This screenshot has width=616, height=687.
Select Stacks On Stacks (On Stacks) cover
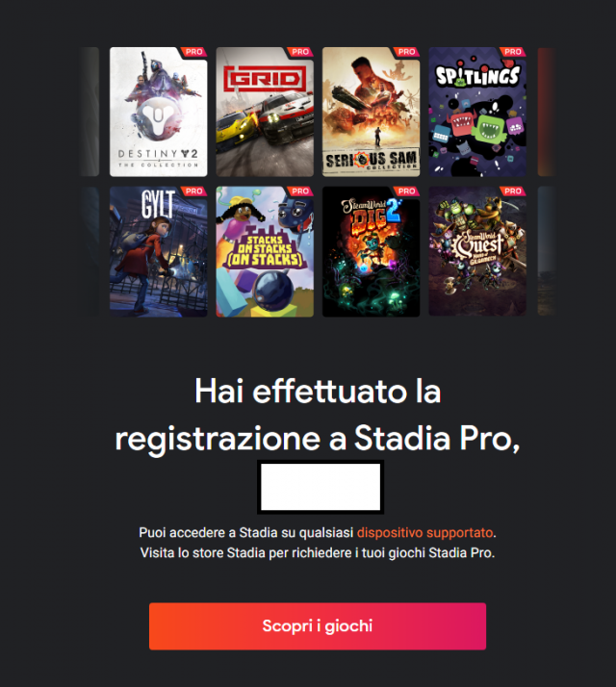click(265, 251)
